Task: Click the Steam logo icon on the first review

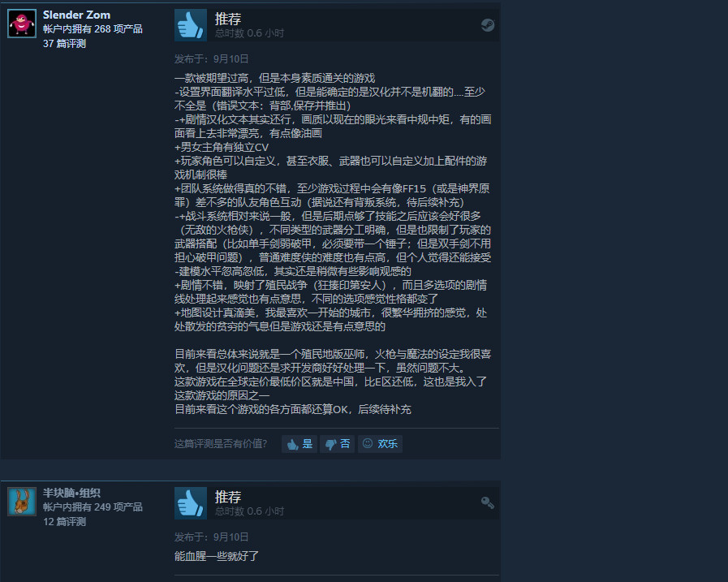Action: 488,25
